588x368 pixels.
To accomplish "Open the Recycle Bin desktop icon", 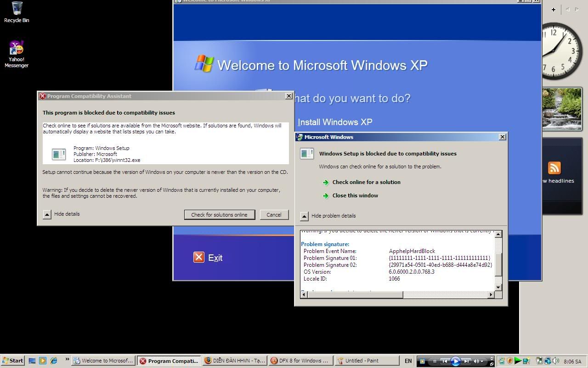I will [x=17, y=9].
